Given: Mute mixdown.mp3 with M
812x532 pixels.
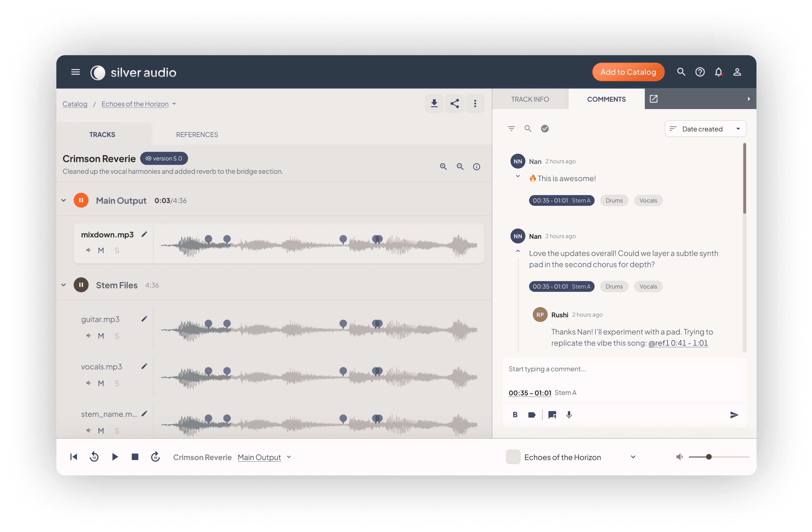Looking at the screenshot, I should 101,251.
